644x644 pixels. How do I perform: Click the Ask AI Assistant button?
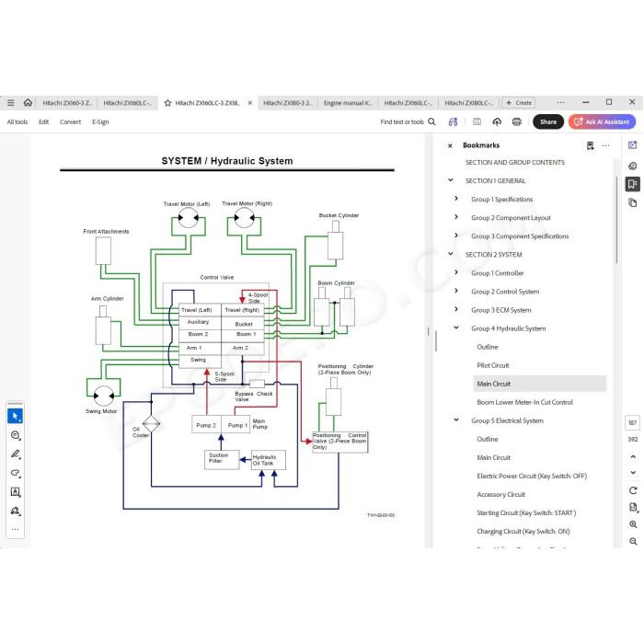pos(602,121)
